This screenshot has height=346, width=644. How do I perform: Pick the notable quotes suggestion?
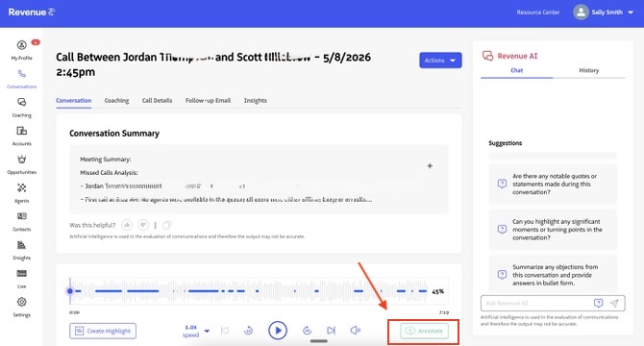pyautogui.click(x=553, y=184)
